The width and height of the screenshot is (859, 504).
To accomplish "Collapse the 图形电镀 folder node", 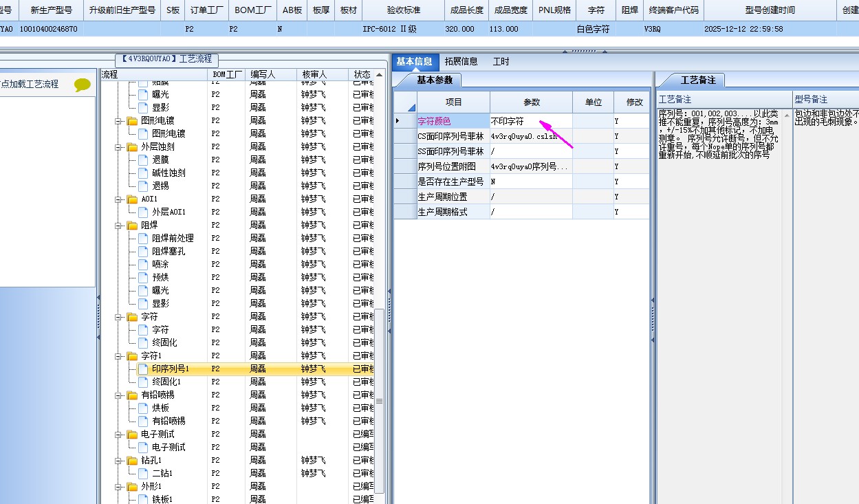I will 118,121.
